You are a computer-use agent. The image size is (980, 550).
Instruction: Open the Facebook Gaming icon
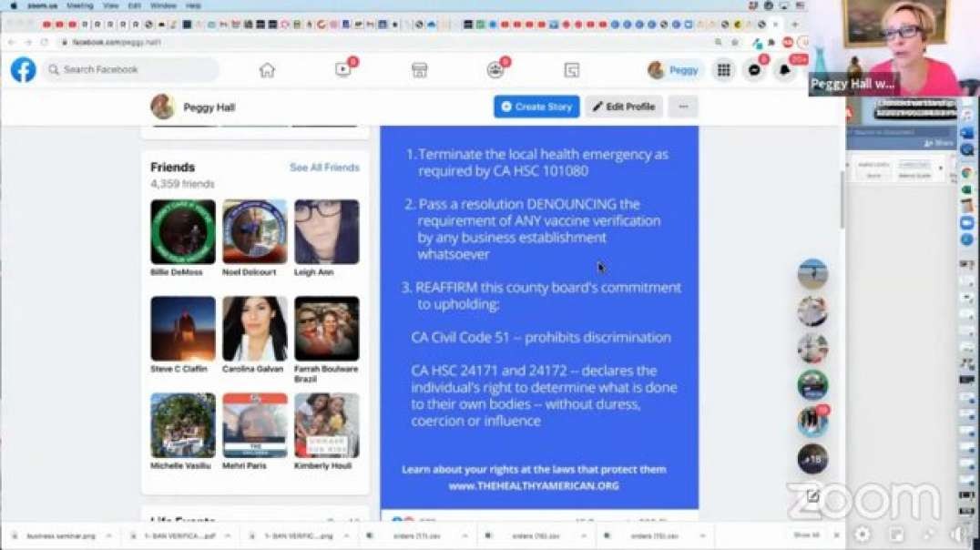pos(571,70)
